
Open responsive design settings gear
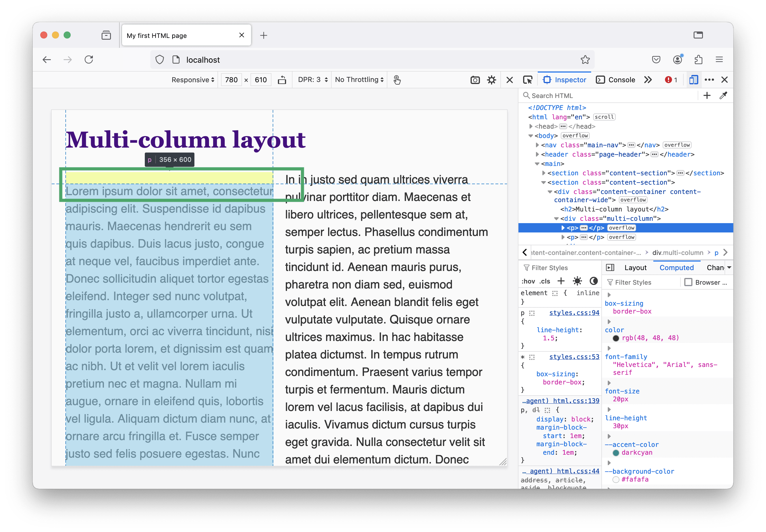coord(491,80)
